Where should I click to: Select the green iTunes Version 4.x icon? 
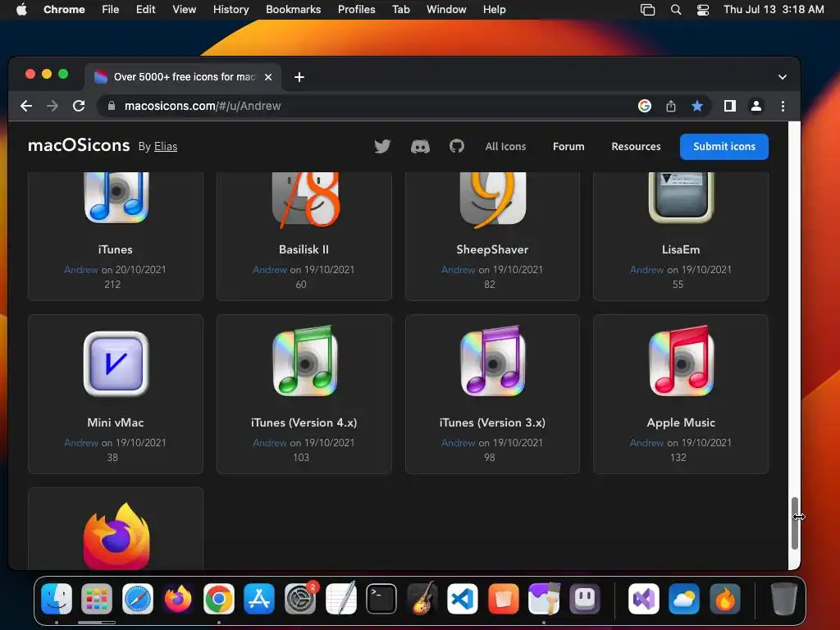305,361
